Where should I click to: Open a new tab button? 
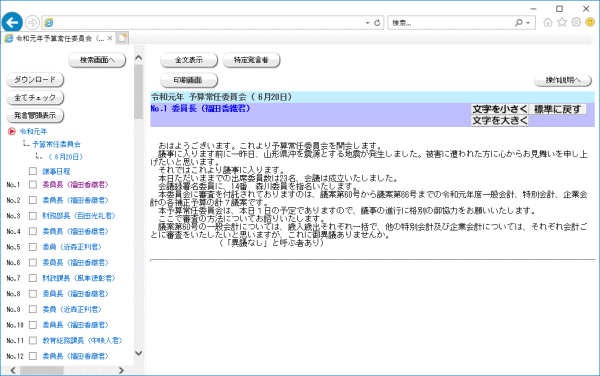[x=122, y=38]
